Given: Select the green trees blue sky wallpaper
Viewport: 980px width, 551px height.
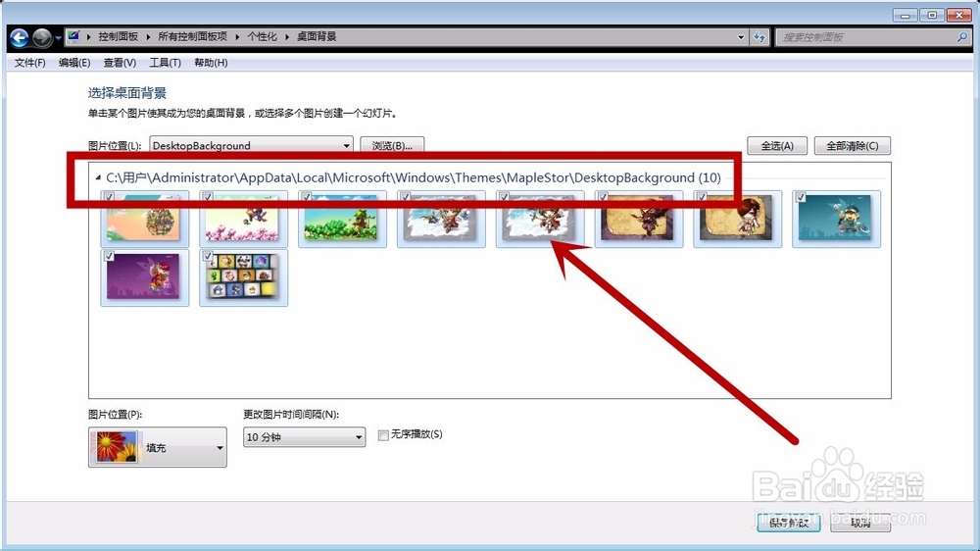Looking at the screenshot, I should click(342, 221).
